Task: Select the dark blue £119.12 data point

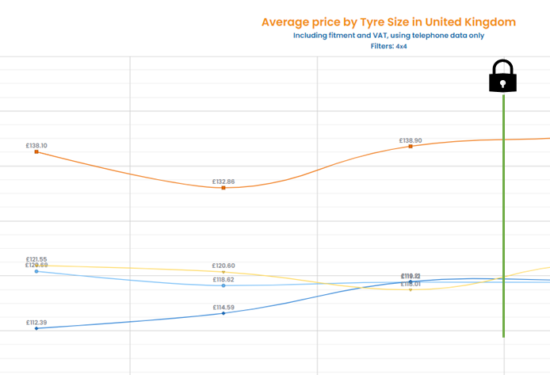Action: coord(410,282)
